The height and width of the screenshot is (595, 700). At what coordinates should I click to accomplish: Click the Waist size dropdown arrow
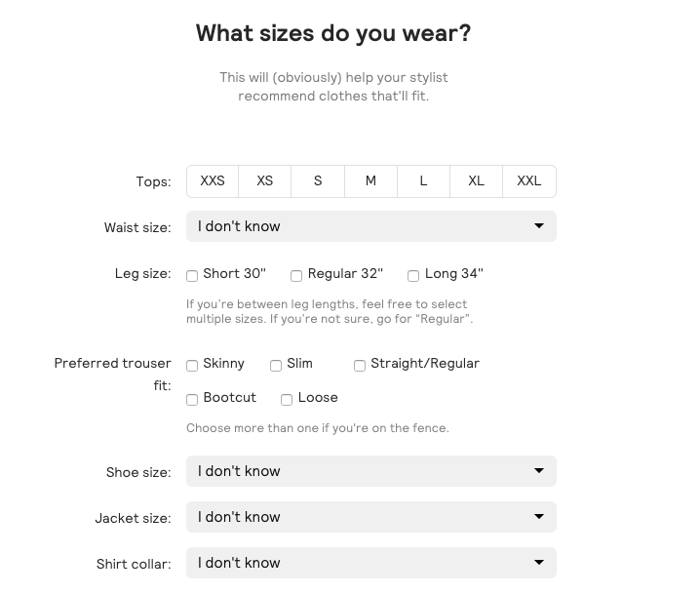click(x=539, y=225)
